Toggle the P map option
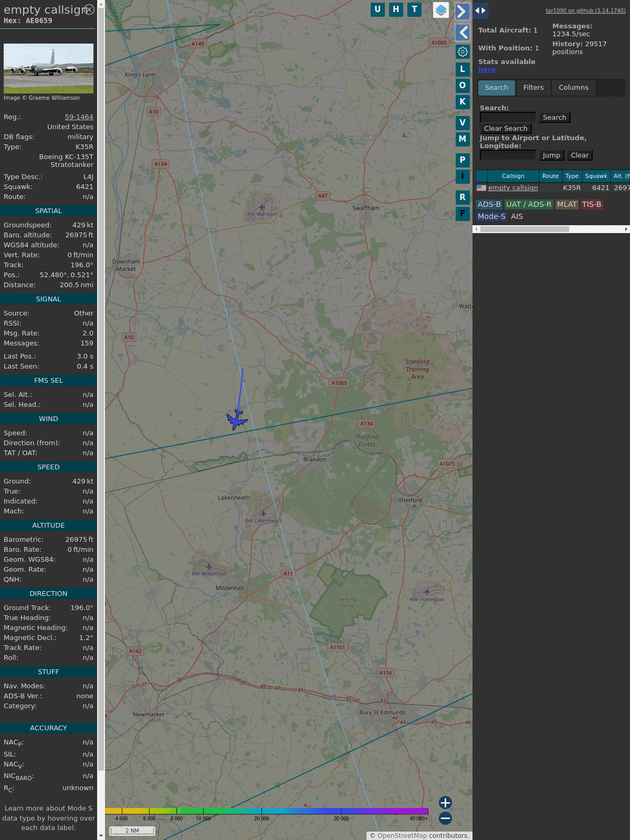This screenshot has height=840, width=630. pos(463,160)
